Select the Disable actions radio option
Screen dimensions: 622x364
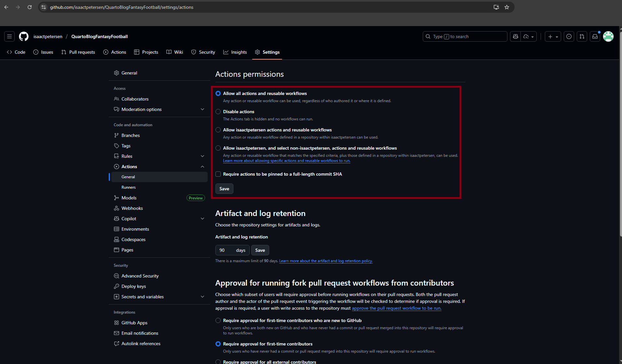[x=218, y=112]
